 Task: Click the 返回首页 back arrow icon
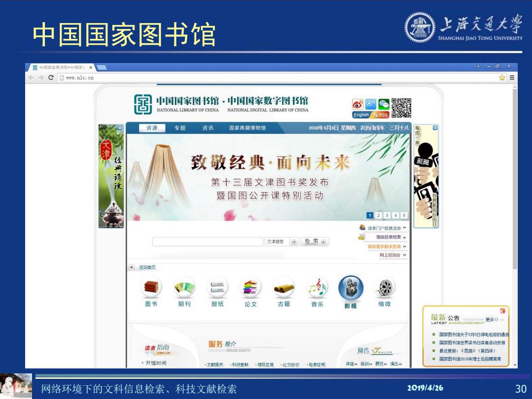(132, 267)
